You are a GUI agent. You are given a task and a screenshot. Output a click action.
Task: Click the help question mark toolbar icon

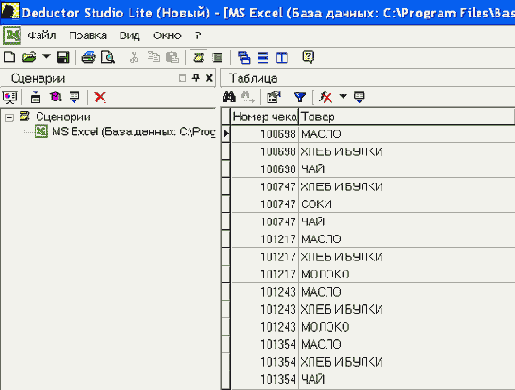(308, 57)
